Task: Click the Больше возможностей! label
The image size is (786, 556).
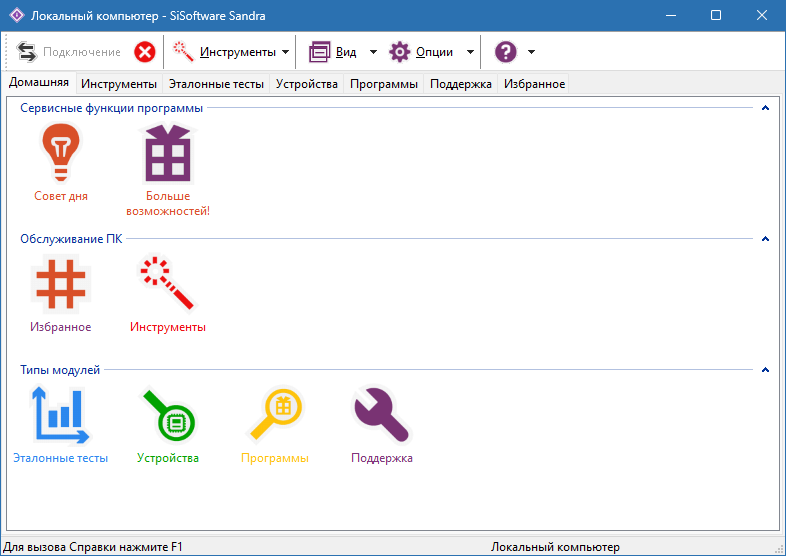Action: pos(168,204)
